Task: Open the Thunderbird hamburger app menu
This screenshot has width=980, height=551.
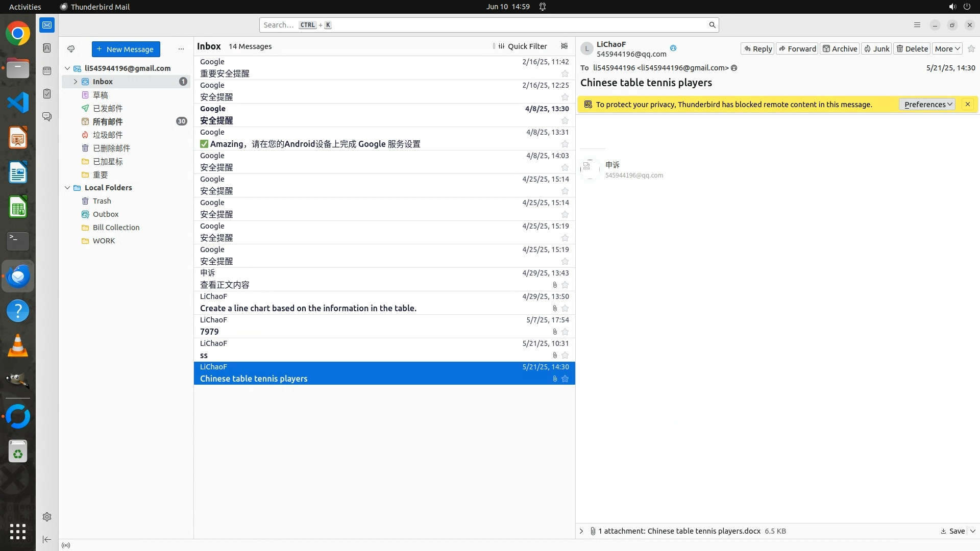Action: click(x=917, y=25)
